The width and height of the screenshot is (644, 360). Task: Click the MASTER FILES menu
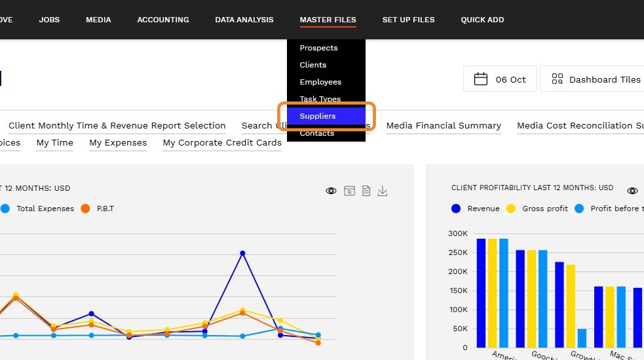[328, 20]
